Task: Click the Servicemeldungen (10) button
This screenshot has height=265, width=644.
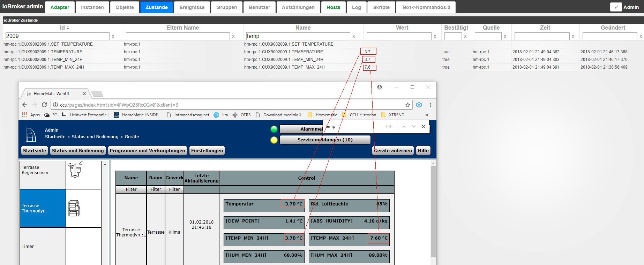Action: pyautogui.click(x=325, y=140)
